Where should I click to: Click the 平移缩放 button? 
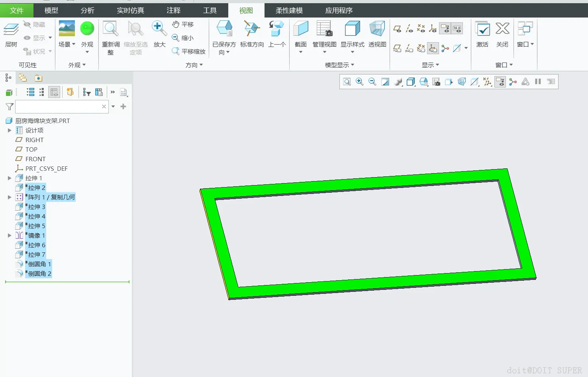click(x=188, y=51)
